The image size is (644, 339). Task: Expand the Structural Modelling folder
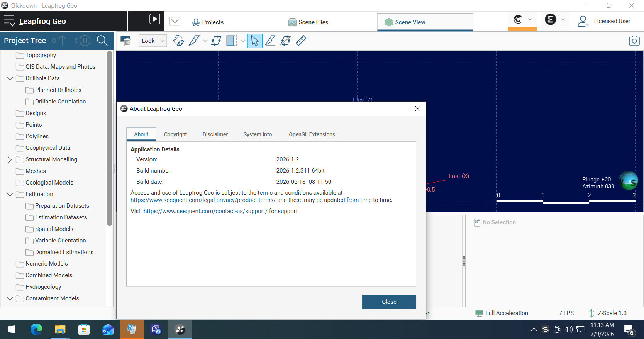(x=10, y=159)
